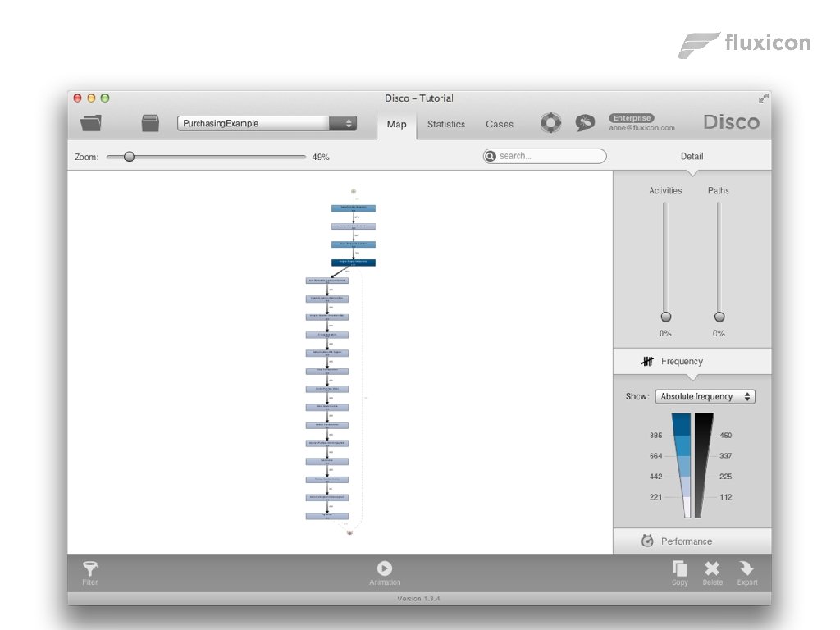Open the Absolute frequency dropdown
The height and width of the screenshot is (630, 840).
point(705,396)
